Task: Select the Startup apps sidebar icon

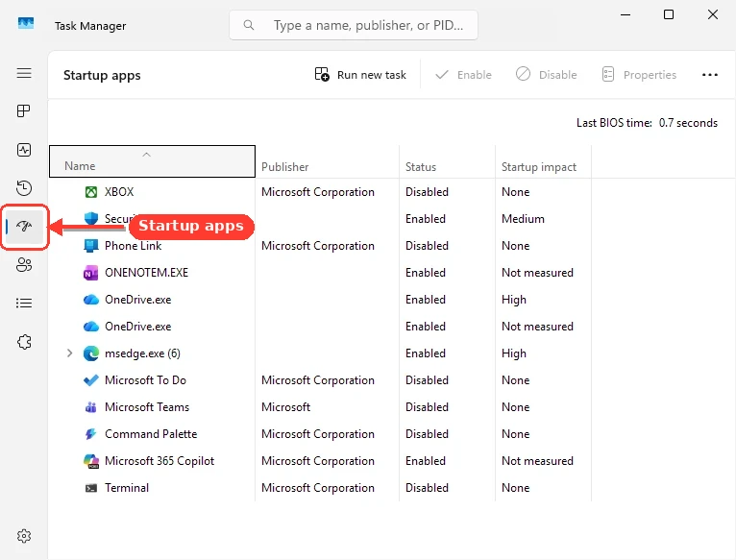Action: click(x=24, y=227)
